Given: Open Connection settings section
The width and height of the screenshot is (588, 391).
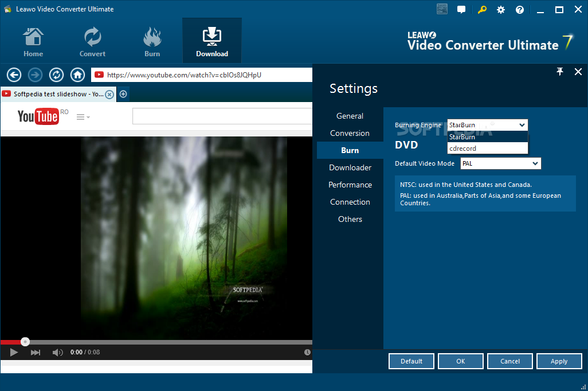Looking at the screenshot, I should click(x=350, y=202).
